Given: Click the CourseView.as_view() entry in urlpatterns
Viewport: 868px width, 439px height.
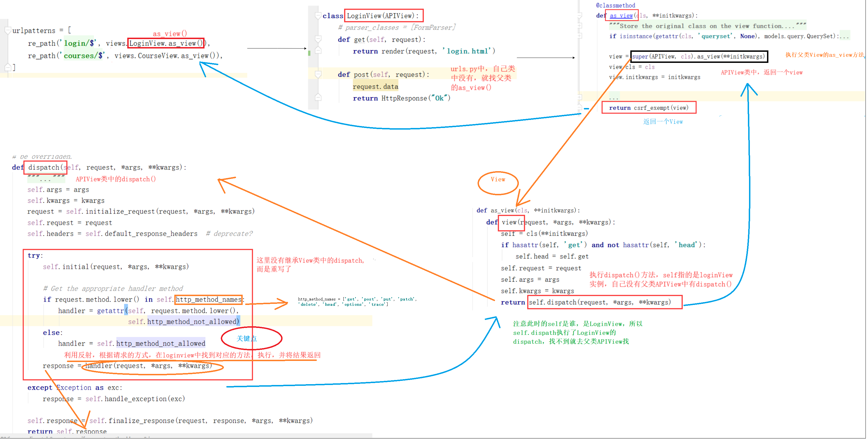Looking at the screenshot, I should (178, 56).
